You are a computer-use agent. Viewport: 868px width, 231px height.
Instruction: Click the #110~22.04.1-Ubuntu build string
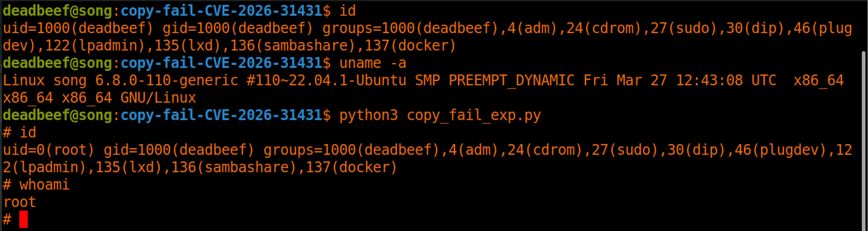tap(326, 81)
